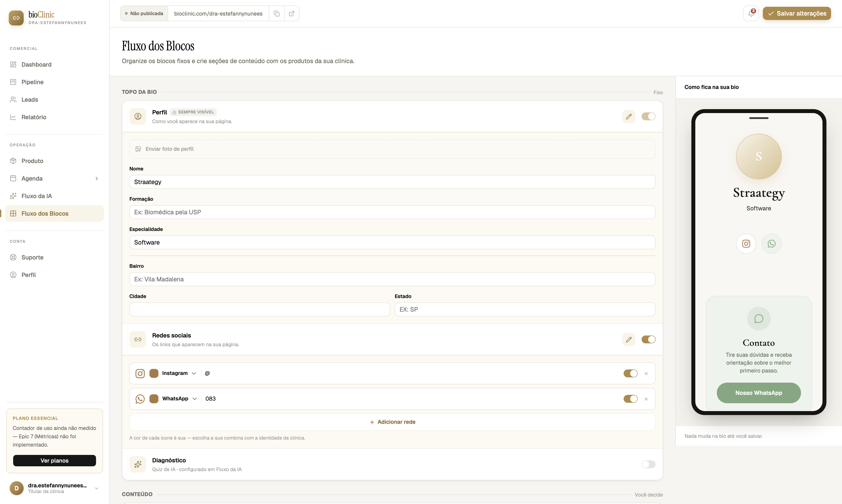Open Fluxo da IA page
Screen dimensions: 842x504
click(x=54, y=196)
